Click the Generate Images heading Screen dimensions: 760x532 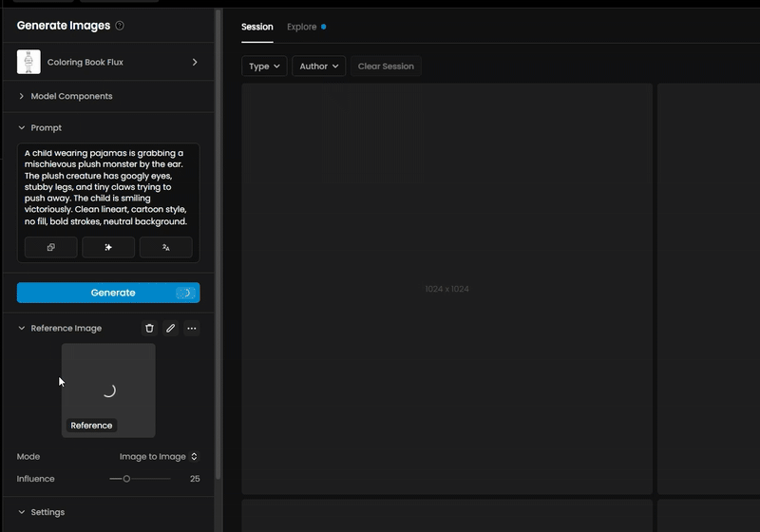point(64,26)
